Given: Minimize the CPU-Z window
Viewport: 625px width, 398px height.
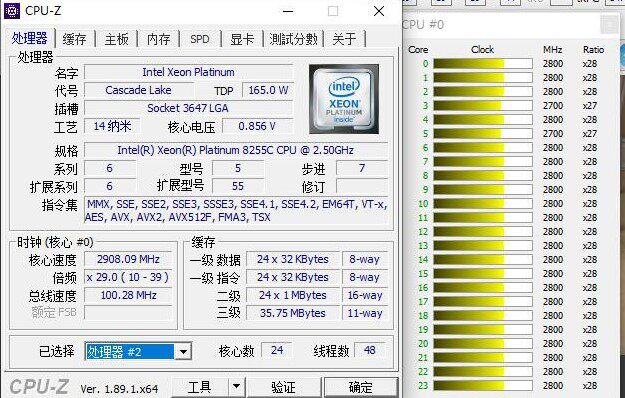Looking at the screenshot, I should pos(288,11).
